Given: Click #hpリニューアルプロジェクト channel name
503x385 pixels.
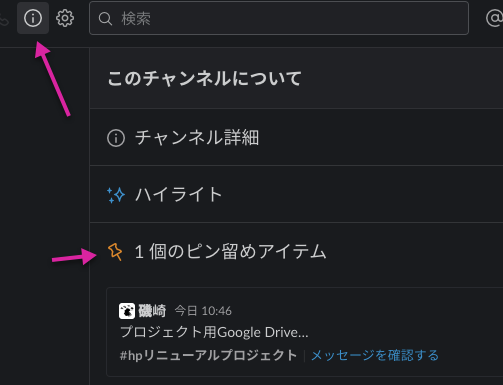Looking at the screenshot, I should 208,355.
